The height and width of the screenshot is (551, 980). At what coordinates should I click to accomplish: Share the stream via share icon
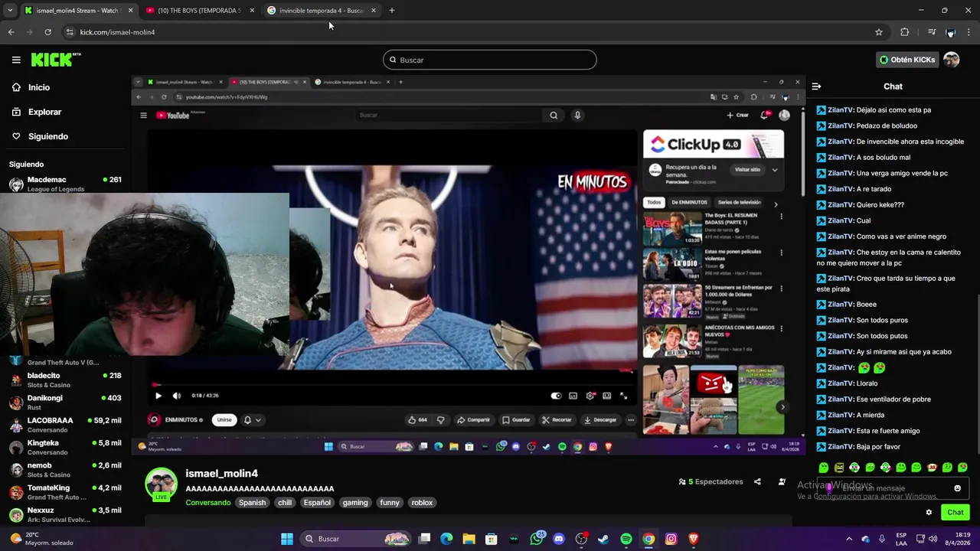(757, 482)
